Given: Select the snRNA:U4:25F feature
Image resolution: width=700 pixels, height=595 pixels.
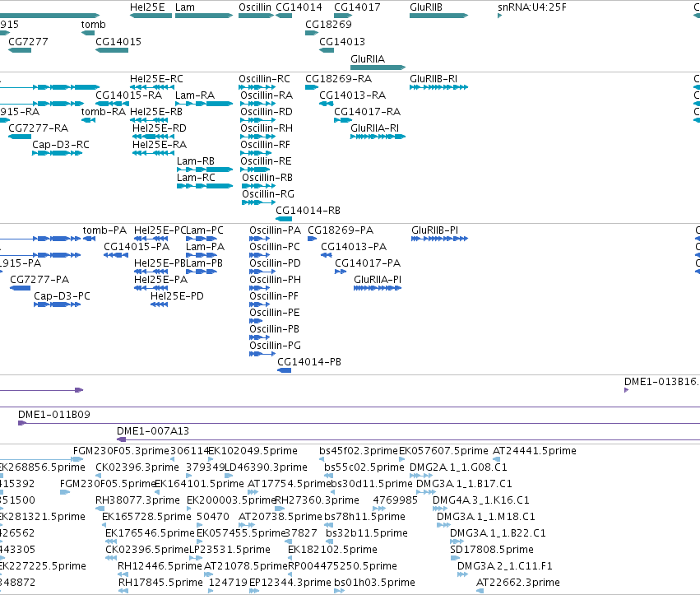Looking at the screenshot, I should (499, 16).
